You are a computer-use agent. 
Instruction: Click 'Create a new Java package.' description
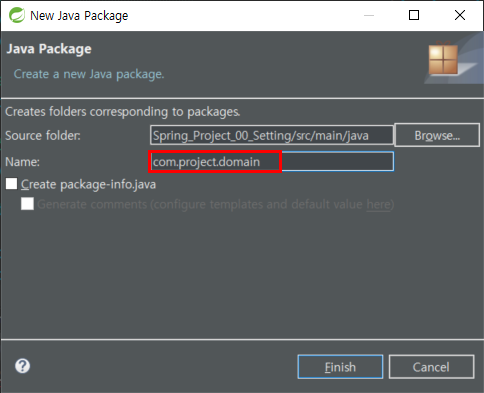point(89,74)
